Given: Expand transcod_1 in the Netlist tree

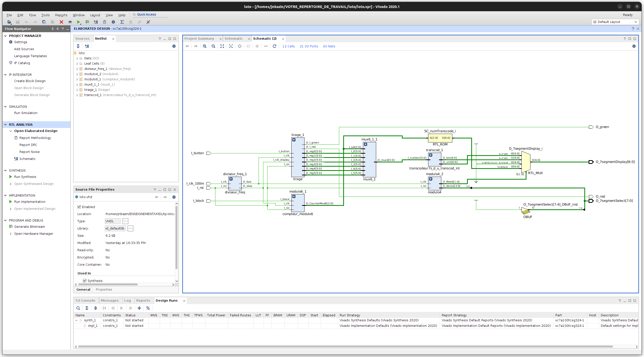Looking at the screenshot, I should 77,95.
